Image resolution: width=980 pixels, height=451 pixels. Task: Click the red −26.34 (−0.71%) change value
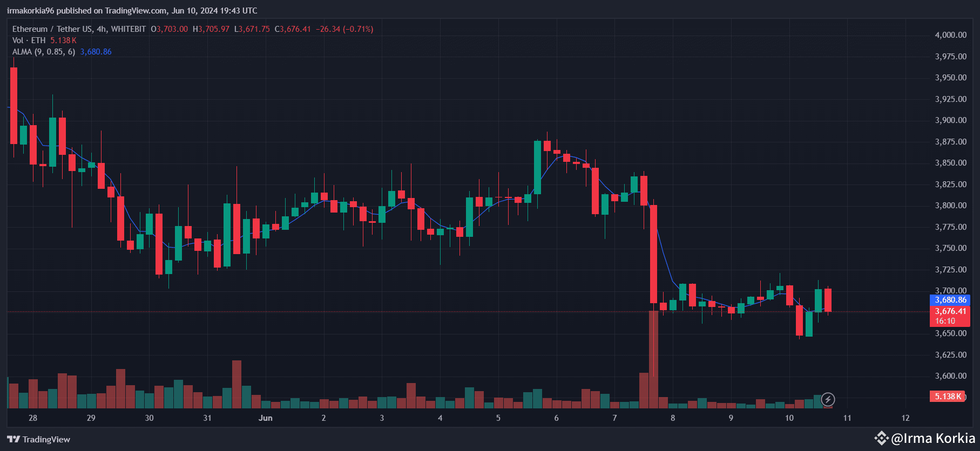[x=344, y=29]
